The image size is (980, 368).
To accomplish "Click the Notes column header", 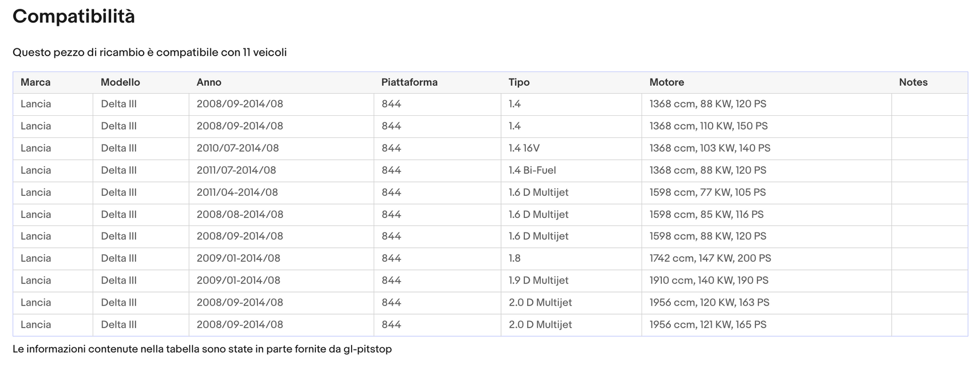I will click(x=913, y=82).
